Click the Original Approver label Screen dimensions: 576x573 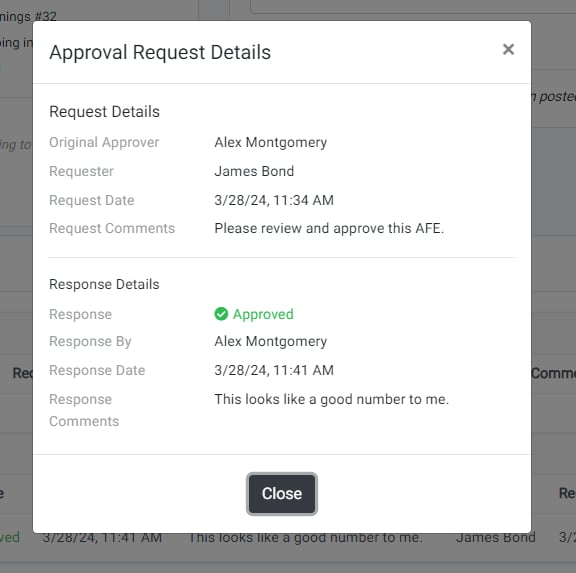(x=104, y=143)
